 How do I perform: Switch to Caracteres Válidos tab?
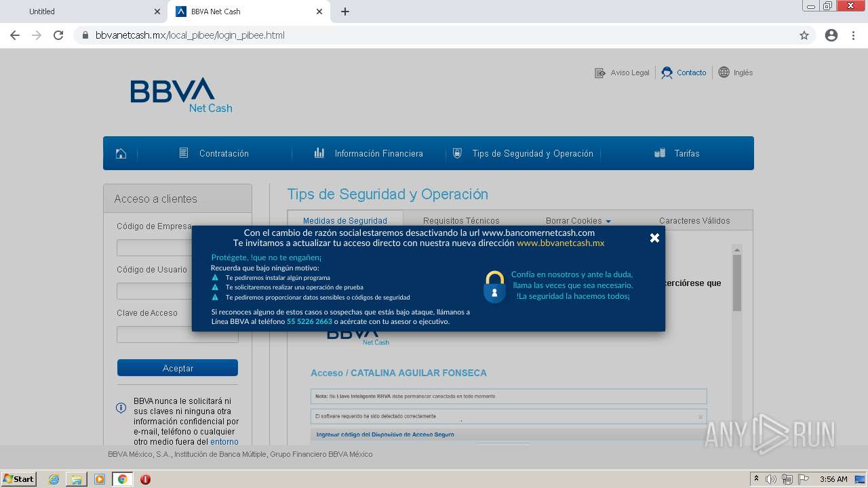coord(694,221)
